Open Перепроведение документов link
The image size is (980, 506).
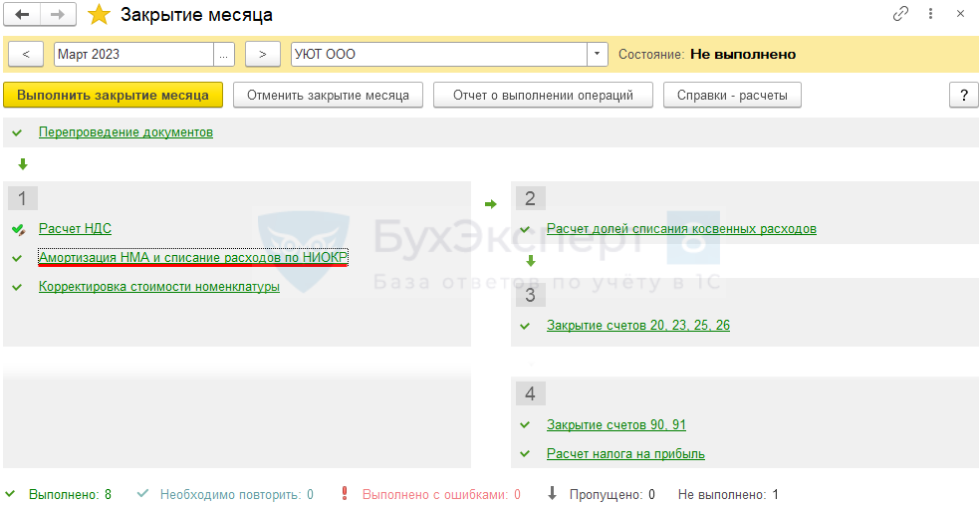(125, 131)
